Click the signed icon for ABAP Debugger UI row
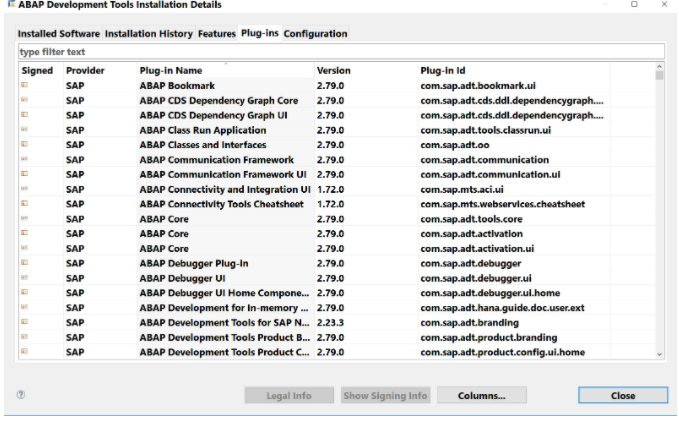Image resolution: width=679 pixels, height=439 pixels. (x=25, y=278)
